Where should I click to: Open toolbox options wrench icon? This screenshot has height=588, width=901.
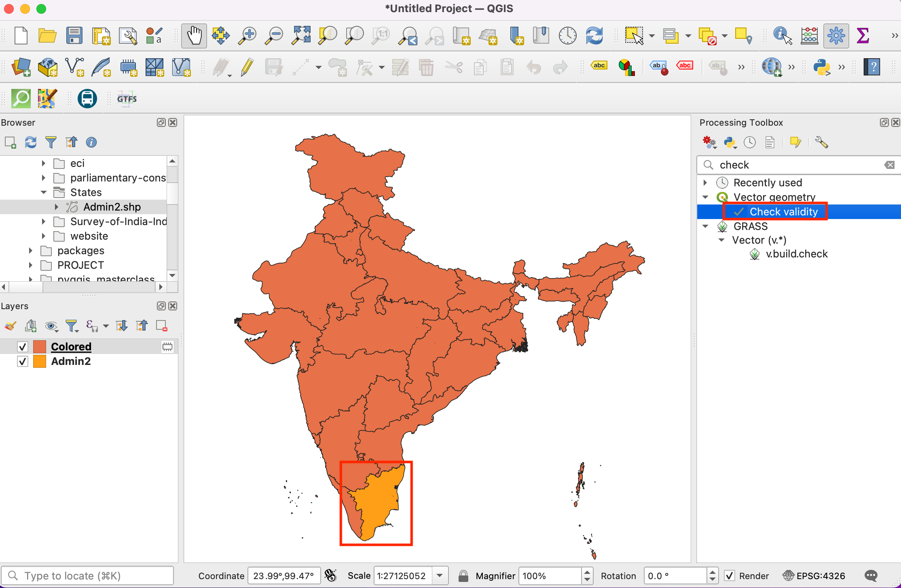[x=821, y=142]
